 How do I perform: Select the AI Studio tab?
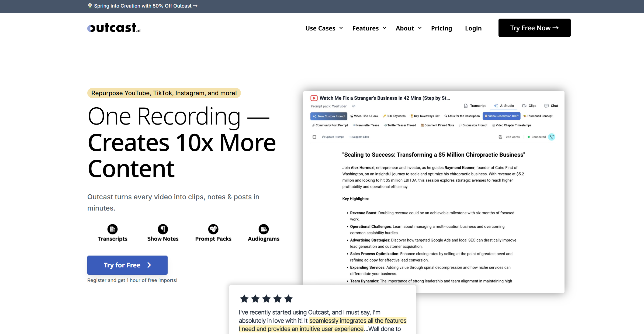(x=504, y=106)
